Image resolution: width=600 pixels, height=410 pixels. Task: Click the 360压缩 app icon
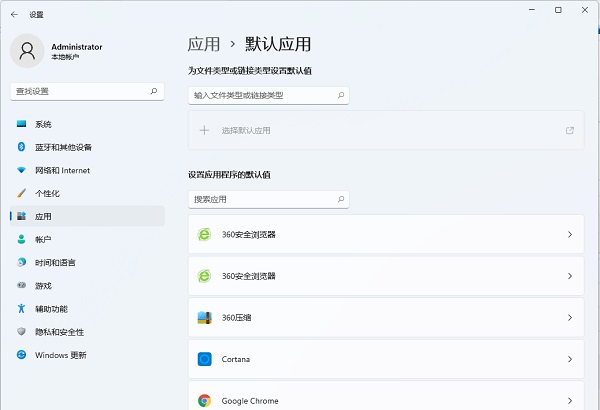coord(204,317)
